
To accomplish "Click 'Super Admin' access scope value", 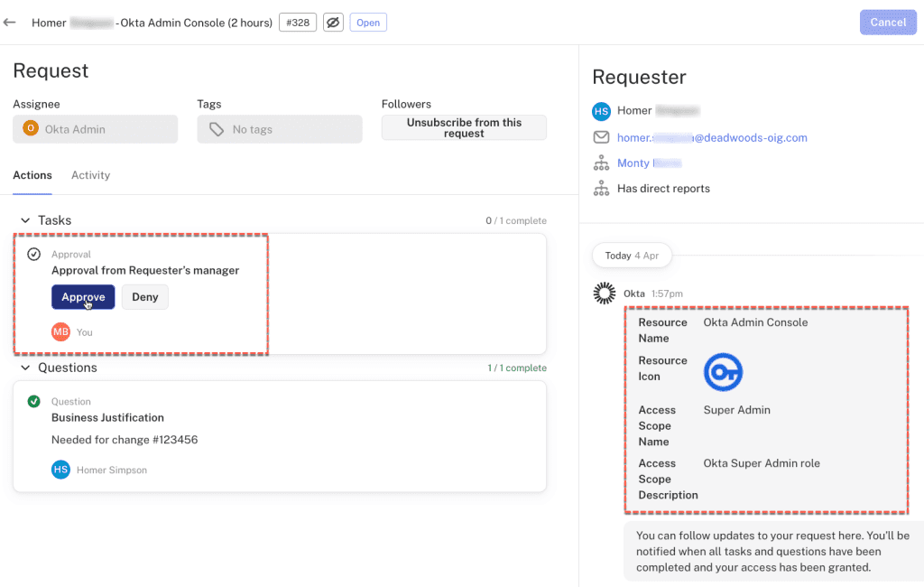I will click(x=736, y=410).
